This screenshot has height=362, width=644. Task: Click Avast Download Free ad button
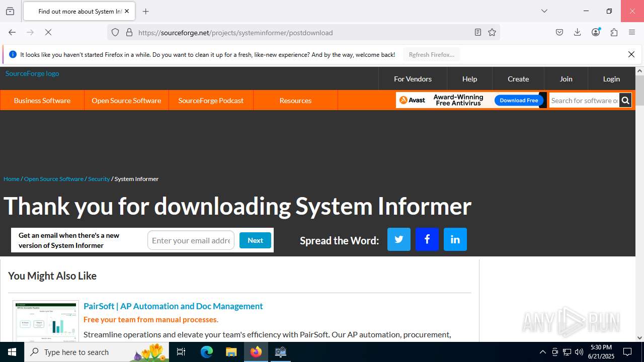click(519, 101)
